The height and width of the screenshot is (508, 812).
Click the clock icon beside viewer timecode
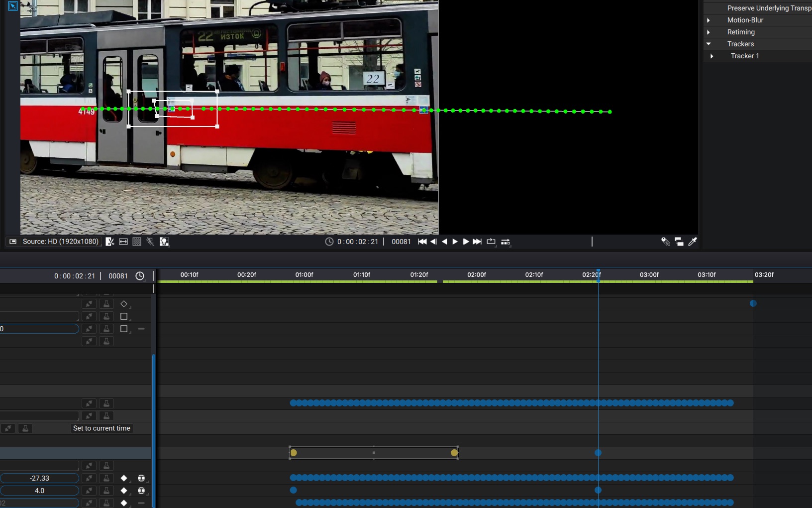pos(329,242)
